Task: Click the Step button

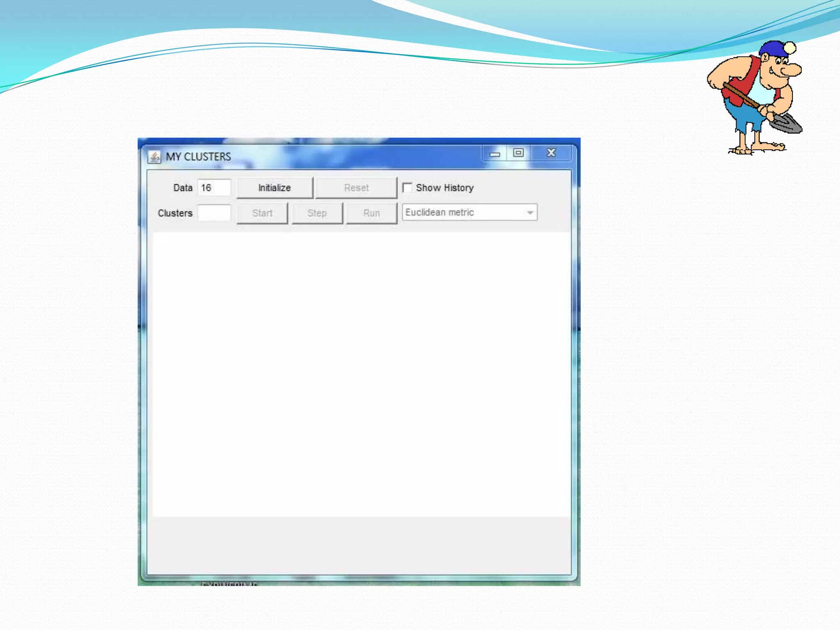Action: (x=317, y=213)
